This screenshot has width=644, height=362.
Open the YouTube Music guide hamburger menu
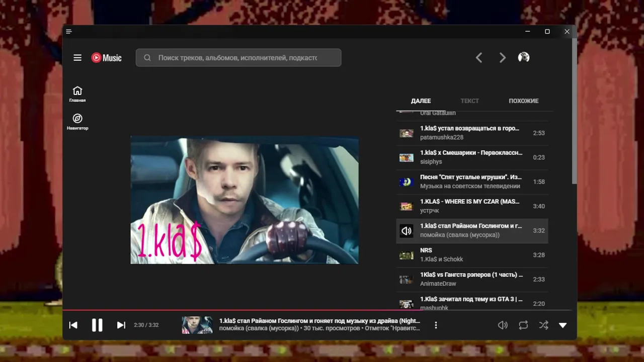point(77,58)
